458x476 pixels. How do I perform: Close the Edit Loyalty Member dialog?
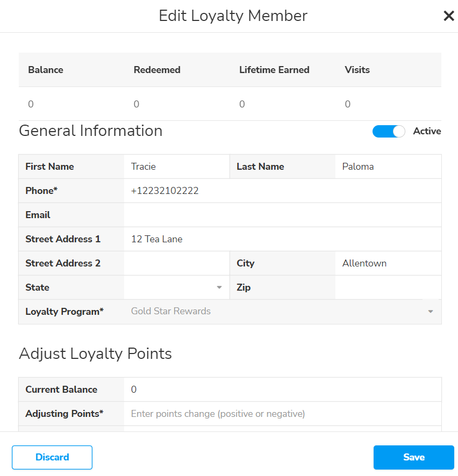point(448,16)
